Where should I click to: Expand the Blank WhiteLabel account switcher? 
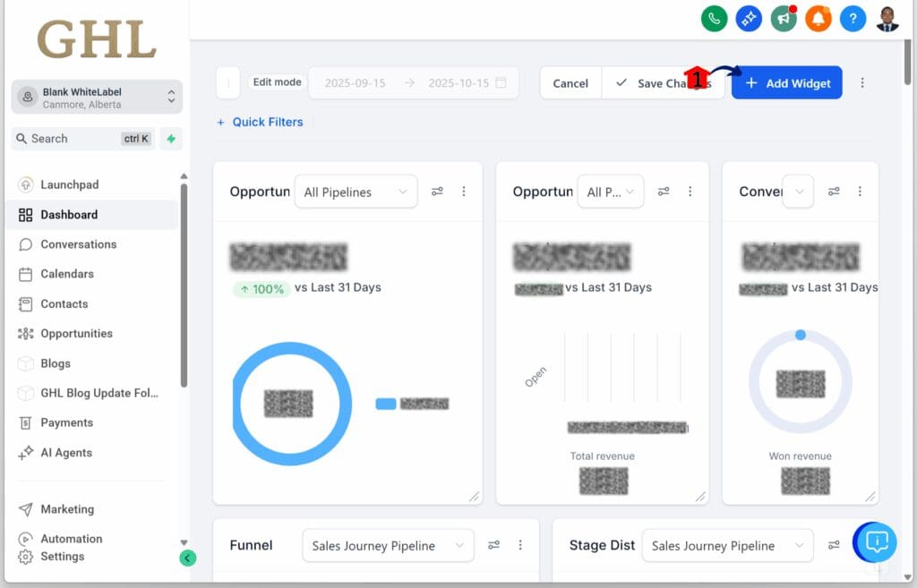pyautogui.click(x=96, y=96)
